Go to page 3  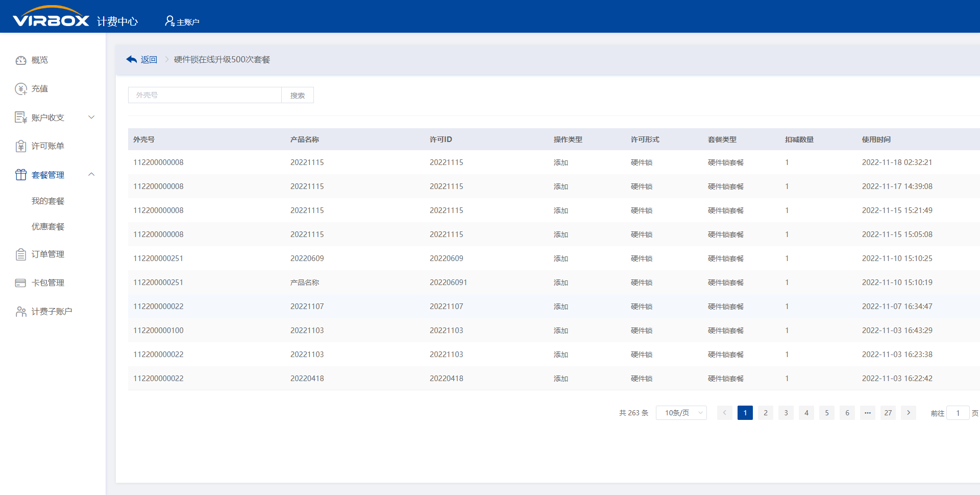click(x=786, y=413)
